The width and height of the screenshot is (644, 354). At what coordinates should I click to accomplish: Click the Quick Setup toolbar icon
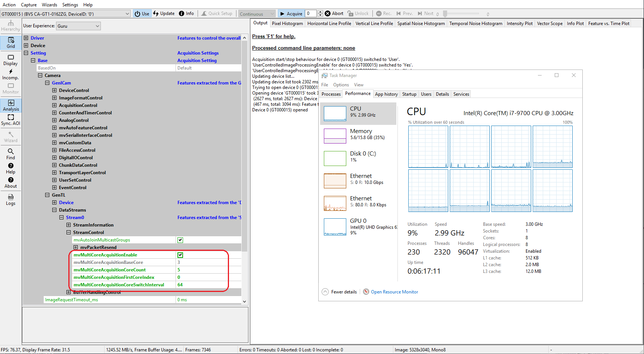[x=217, y=13]
